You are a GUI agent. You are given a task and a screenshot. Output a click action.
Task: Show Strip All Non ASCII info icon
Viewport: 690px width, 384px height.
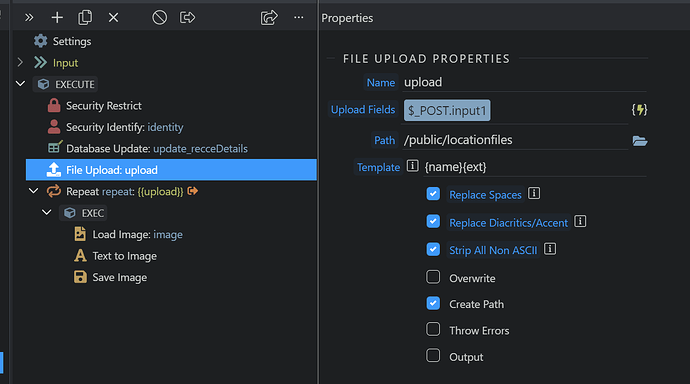click(x=550, y=249)
